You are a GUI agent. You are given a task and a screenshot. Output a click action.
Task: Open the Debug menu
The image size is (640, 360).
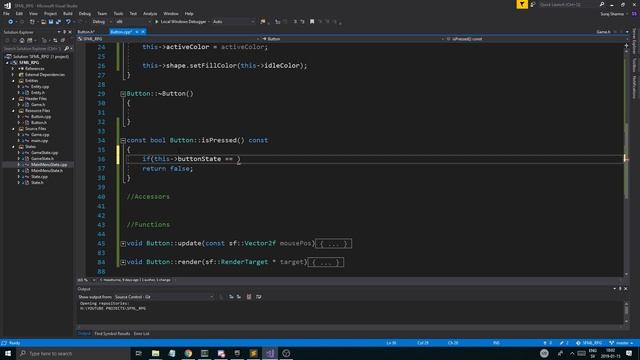coord(84,13)
